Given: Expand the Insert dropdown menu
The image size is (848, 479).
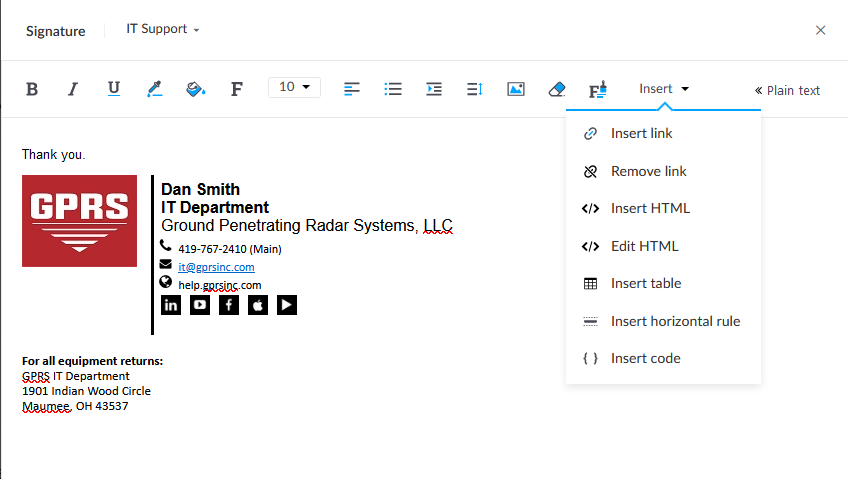Looking at the screenshot, I should (664, 89).
